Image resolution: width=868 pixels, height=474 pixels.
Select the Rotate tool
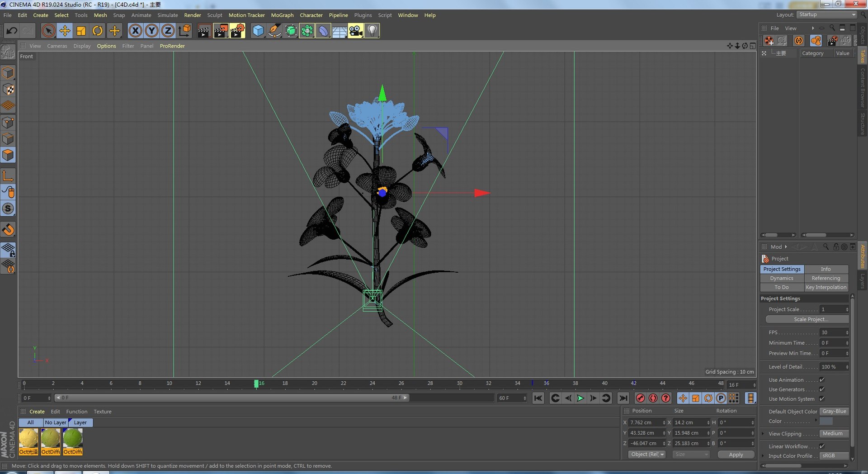click(x=97, y=31)
